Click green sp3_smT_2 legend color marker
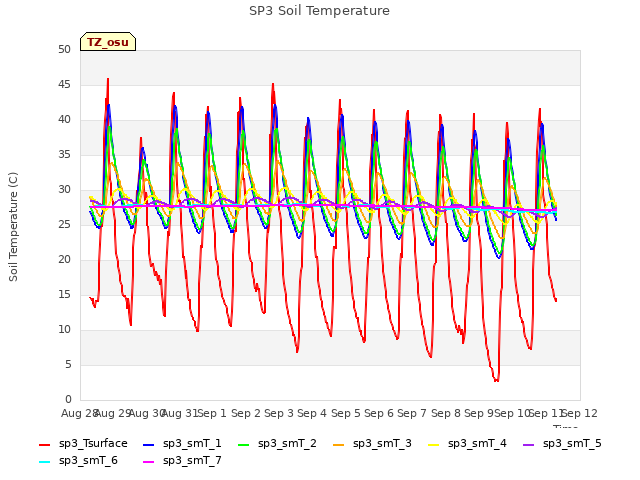Viewport: 640px width, 480px height. click(244, 444)
